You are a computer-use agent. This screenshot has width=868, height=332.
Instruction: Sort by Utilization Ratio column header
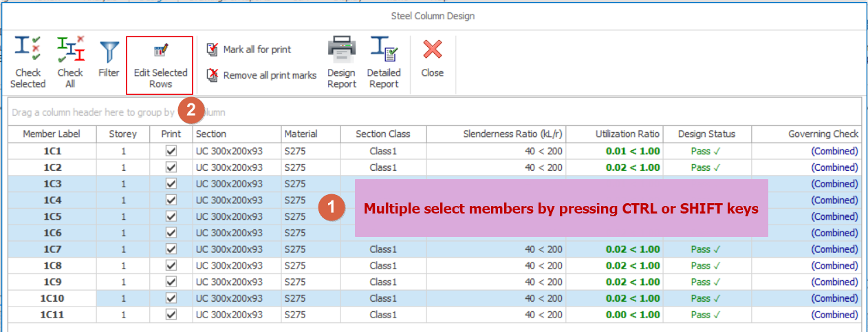click(x=627, y=134)
